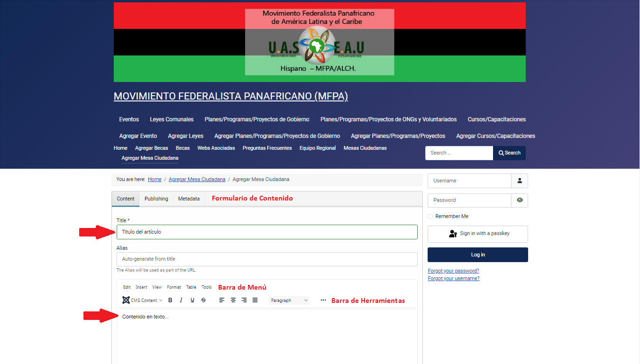The image size is (640, 364).
Task: Justify text in the editor toolbar
Action: coord(255,300)
